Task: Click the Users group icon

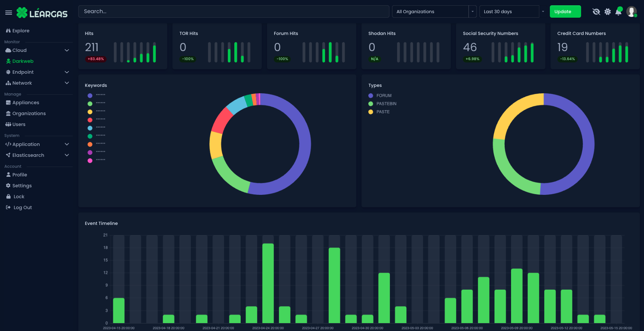Action: (8, 125)
